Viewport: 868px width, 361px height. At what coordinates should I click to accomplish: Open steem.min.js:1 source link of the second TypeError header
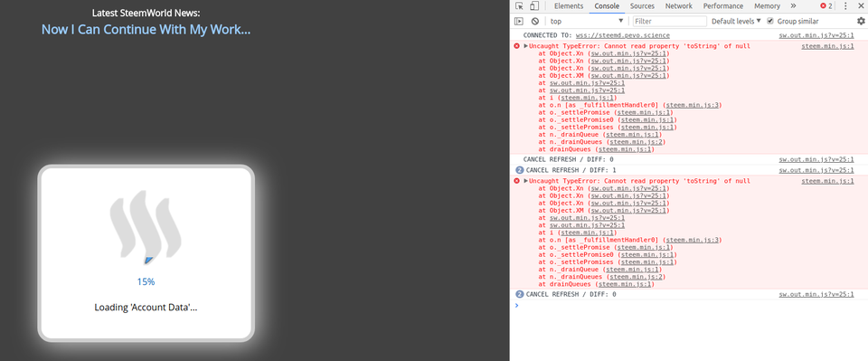827,181
